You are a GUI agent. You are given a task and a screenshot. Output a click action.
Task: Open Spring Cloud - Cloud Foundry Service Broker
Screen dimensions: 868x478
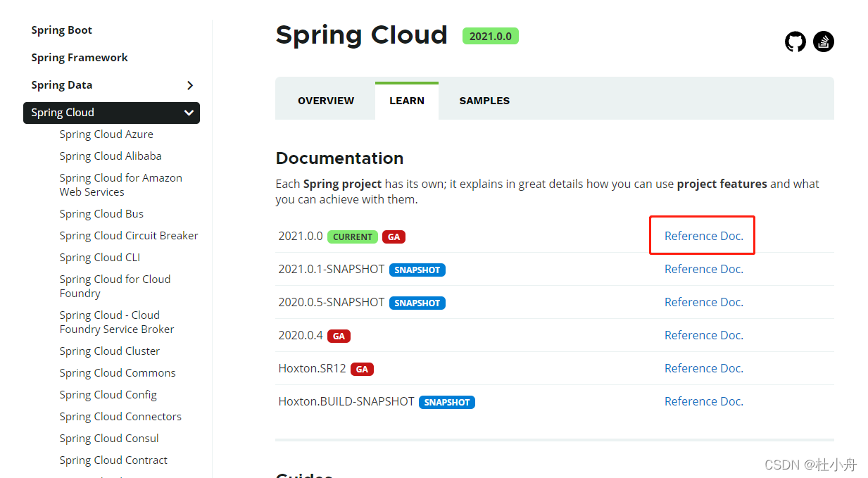(117, 322)
